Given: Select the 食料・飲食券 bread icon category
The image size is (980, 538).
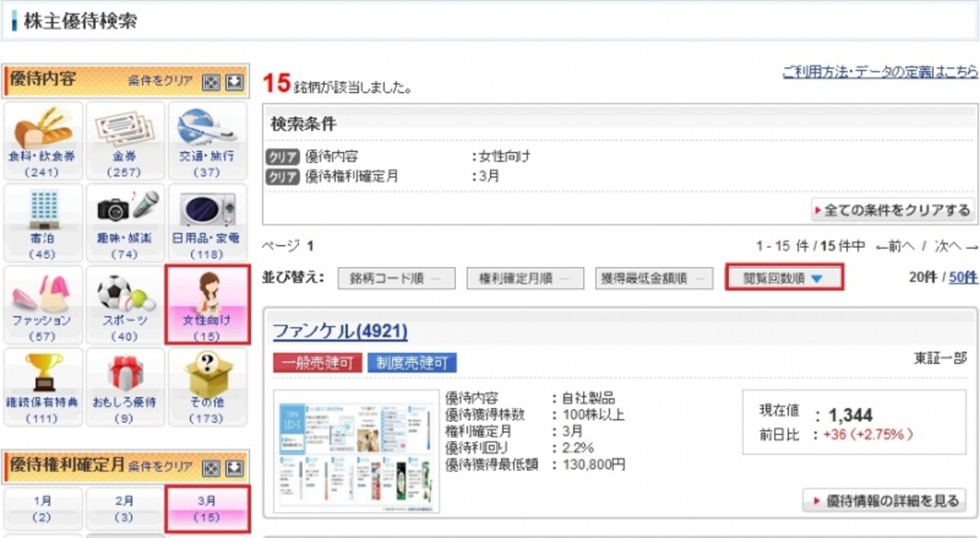Looking at the screenshot, I should click(x=42, y=141).
